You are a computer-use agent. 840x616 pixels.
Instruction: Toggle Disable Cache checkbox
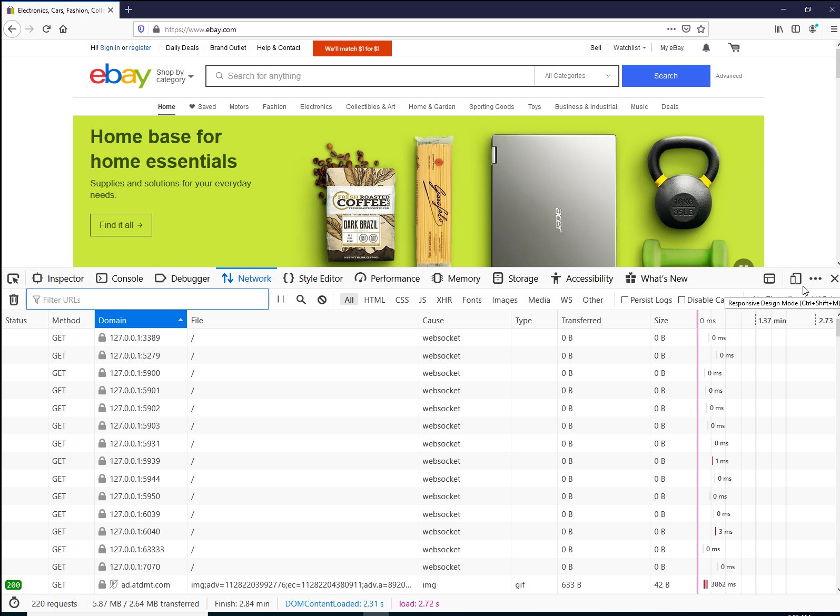click(681, 300)
